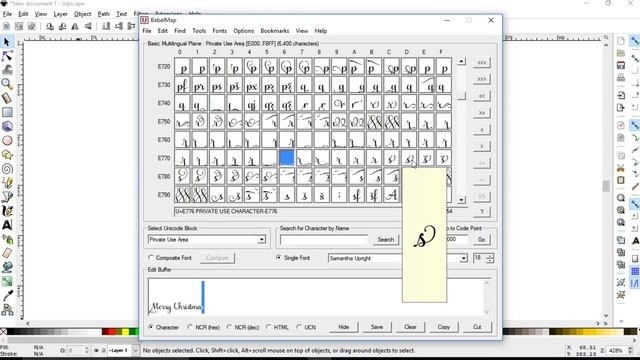Select the Ellipse tool in Inkscape
The width and height of the screenshot is (640, 360).
click(x=7, y=141)
